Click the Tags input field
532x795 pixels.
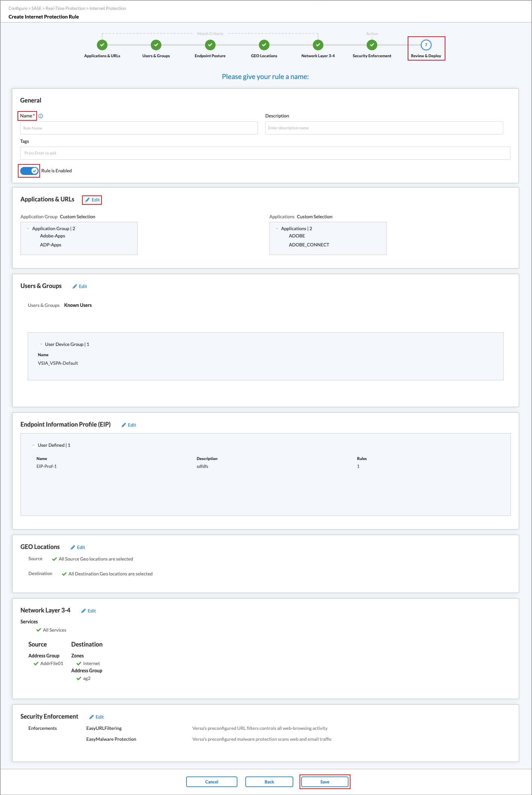(x=265, y=153)
